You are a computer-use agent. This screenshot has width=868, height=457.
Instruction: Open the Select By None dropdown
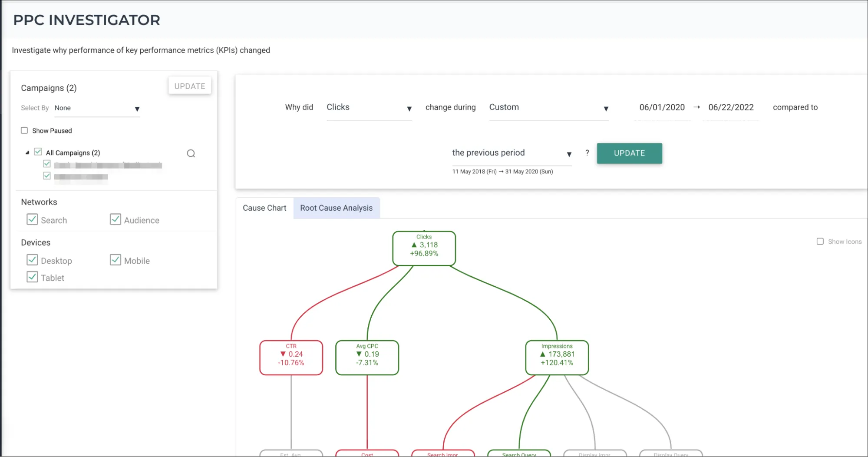click(x=97, y=108)
